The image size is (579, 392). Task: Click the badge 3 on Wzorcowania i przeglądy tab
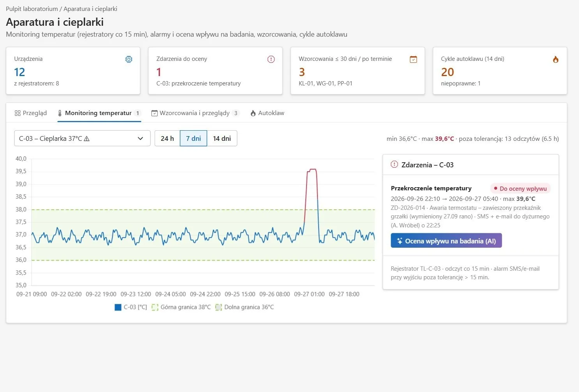click(x=235, y=113)
